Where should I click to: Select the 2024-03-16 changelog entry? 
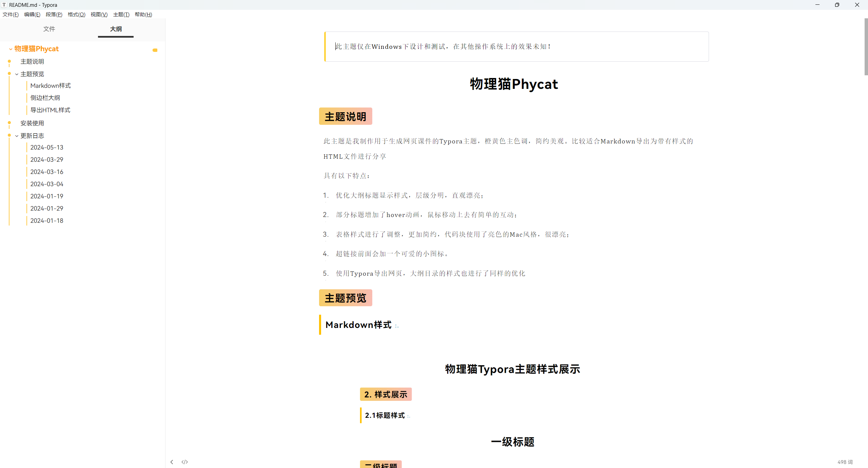(47, 172)
